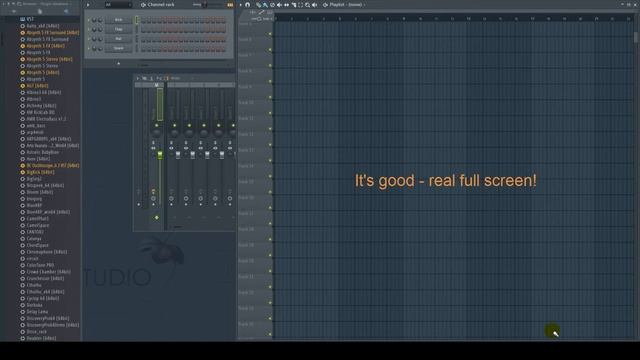Viewport: 640px width, 360px height.
Task: Click the Kick channel pan knob
Action: pos(94,20)
